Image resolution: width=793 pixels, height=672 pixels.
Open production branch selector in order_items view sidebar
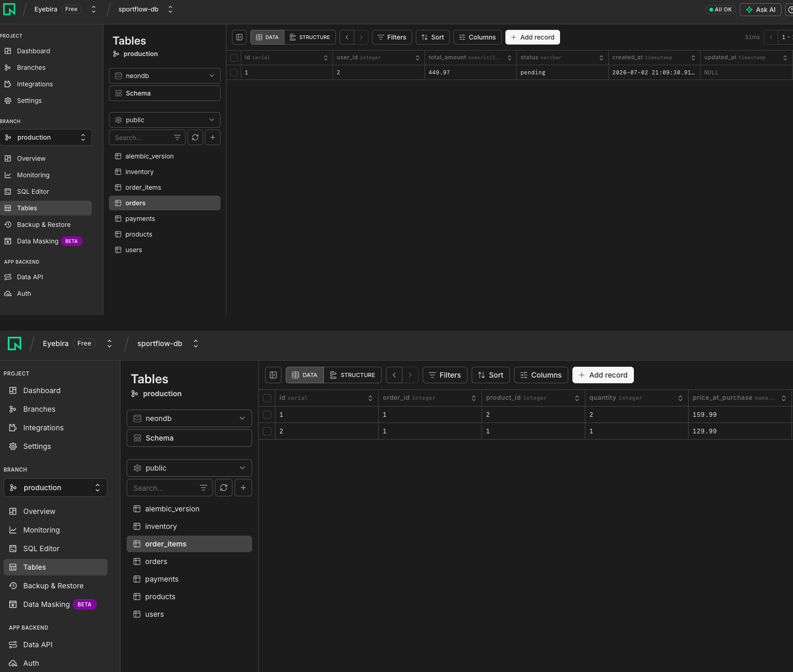(55, 488)
